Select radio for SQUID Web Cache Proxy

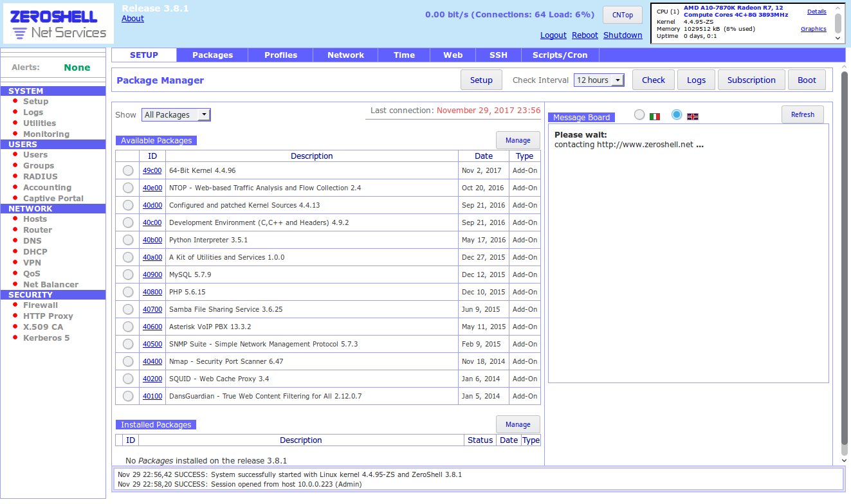tap(128, 379)
